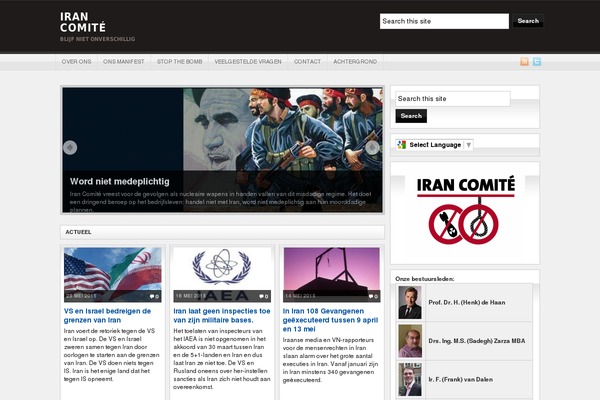Advance slider with right arrow

372,147
